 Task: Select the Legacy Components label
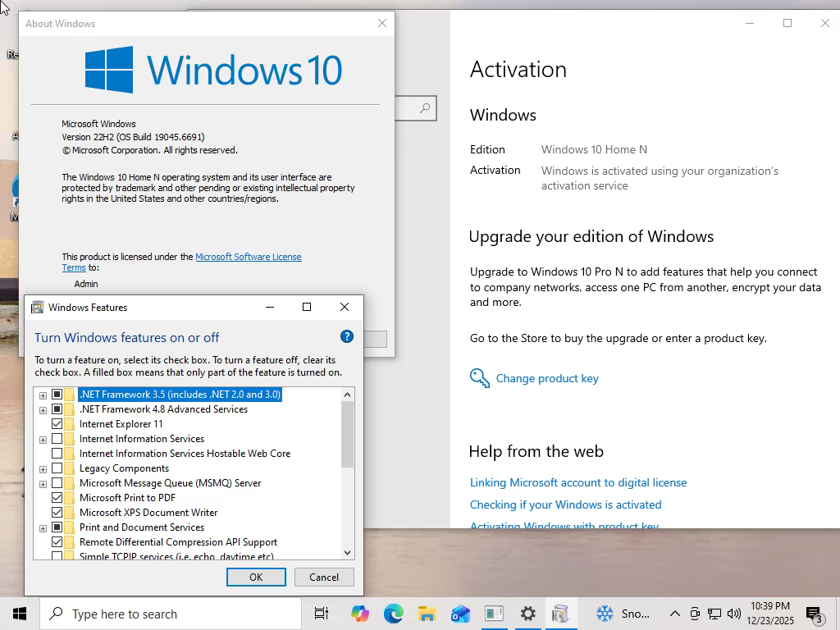point(125,468)
